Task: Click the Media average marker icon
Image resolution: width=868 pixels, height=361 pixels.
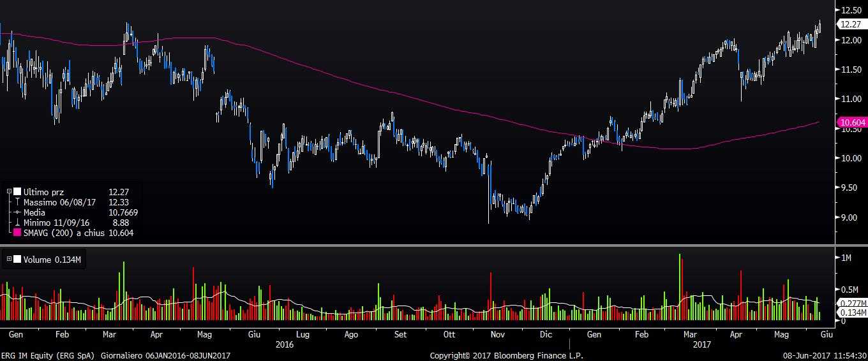Action: pos(17,212)
